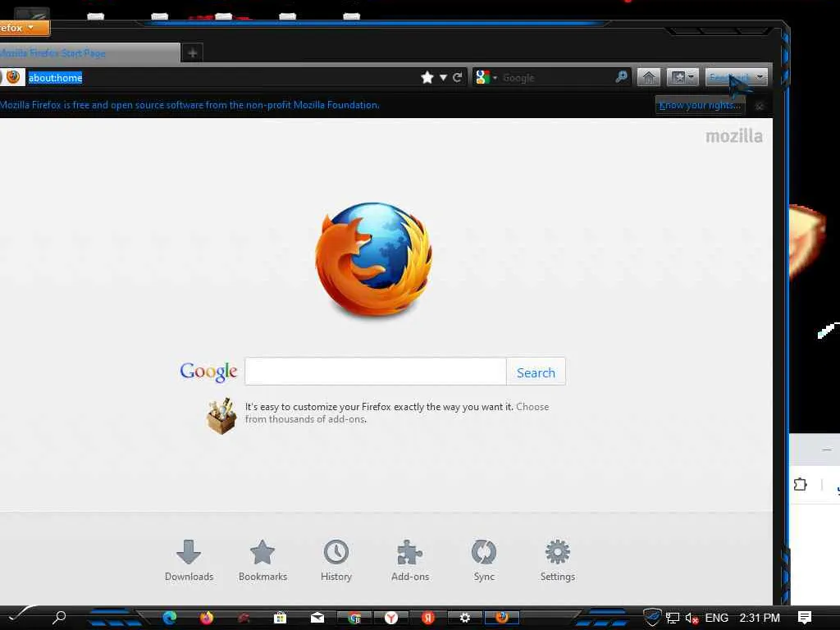The width and height of the screenshot is (840, 630).
Task: Click the muted volume tray icon
Action: tap(692, 619)
